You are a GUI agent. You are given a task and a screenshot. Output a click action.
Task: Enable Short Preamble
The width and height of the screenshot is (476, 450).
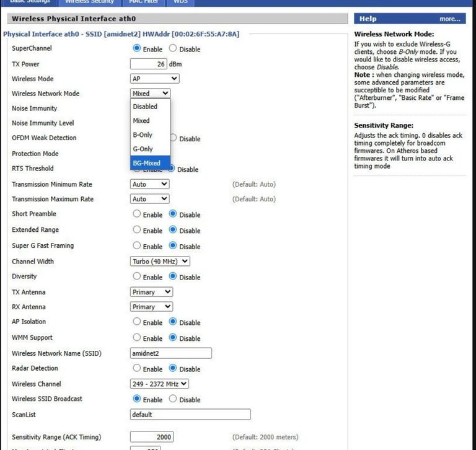tap(137, 214)
